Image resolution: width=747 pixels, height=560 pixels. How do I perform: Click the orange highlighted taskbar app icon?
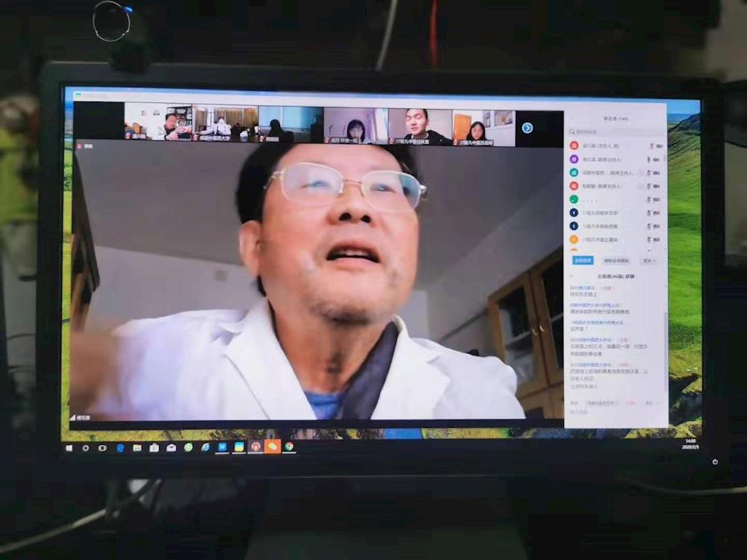point(272,447)
